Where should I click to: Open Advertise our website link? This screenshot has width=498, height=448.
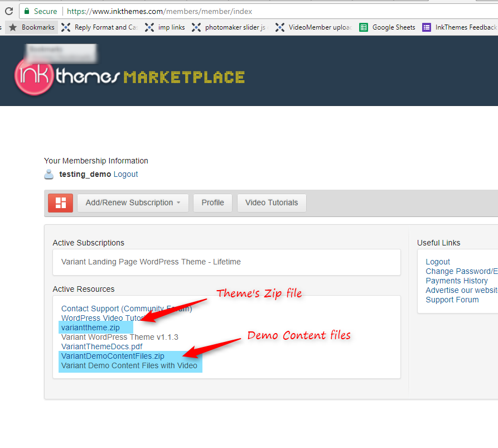coord(462,291)
